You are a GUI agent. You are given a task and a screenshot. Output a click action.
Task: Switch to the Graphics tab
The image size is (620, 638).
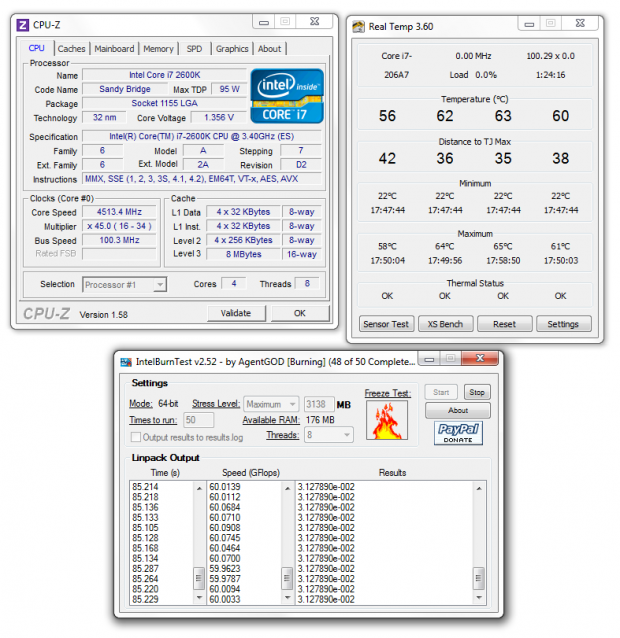tap(232, 49)
